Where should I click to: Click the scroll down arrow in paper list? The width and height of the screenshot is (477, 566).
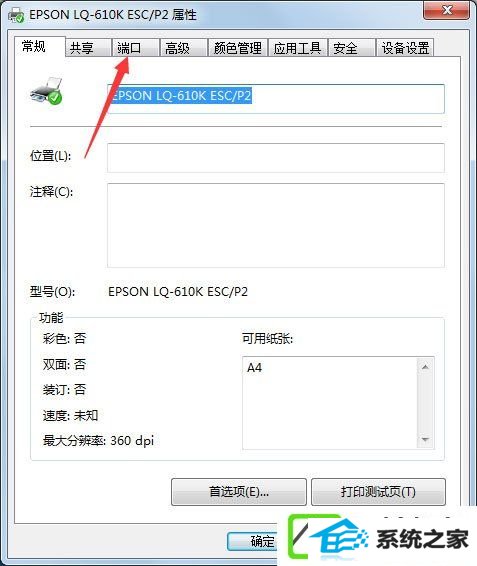tap(425, 439)
